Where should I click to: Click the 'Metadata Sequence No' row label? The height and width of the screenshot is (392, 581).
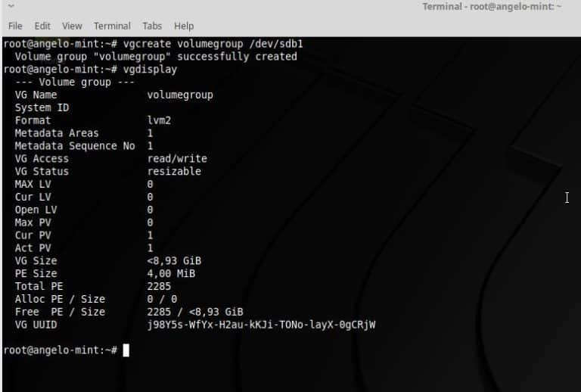(x=75, y=146)
